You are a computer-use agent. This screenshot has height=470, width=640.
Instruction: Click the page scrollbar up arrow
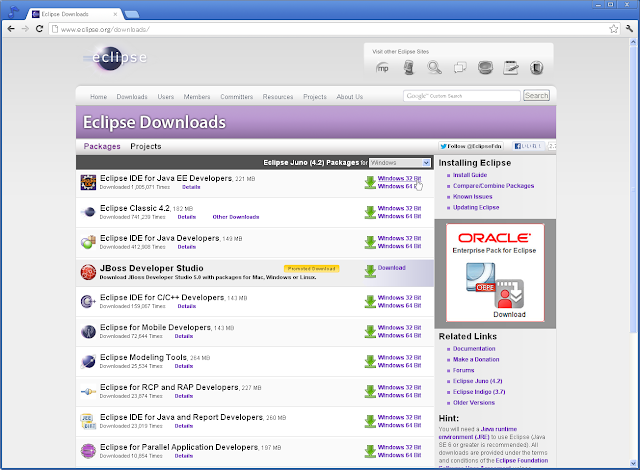tap(633, 42)
